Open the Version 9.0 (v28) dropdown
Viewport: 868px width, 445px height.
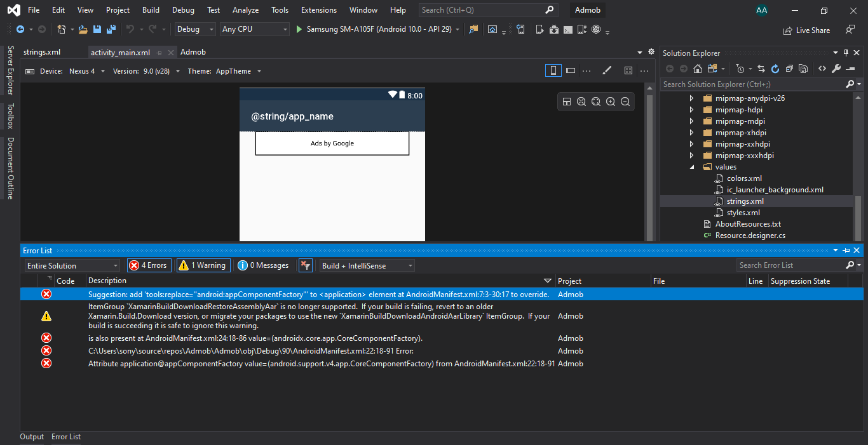(x=161, y=71)
